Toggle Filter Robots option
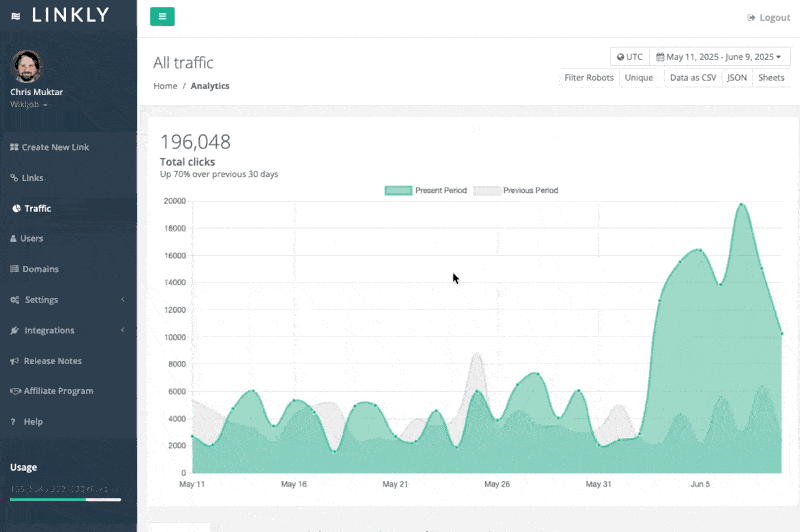Viewport: 800px width, 532px height. pyautogui.click(x=589, y=78)
